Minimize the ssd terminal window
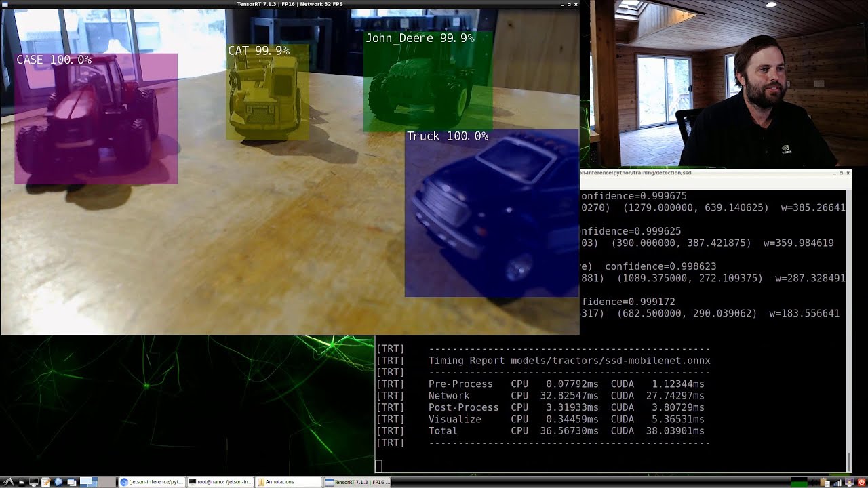Screen dimensions: 868x488 (x=834, y=173)
